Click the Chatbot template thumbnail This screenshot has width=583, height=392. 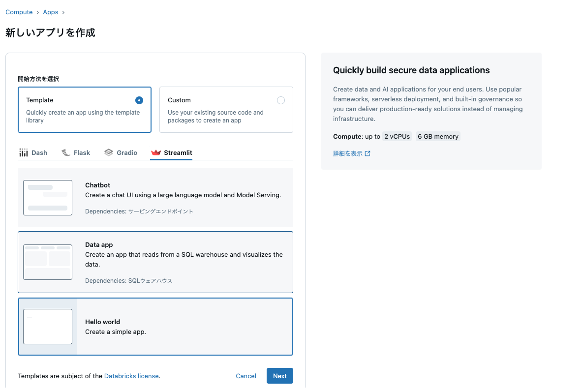click(x=48, y=198)
